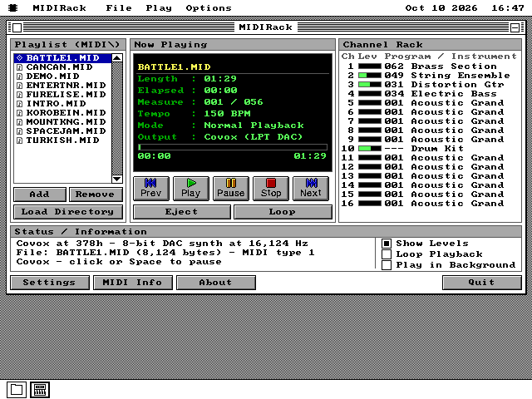
Task: Select KOROBEIN.MID in playlist
Action: coord(63,113)
